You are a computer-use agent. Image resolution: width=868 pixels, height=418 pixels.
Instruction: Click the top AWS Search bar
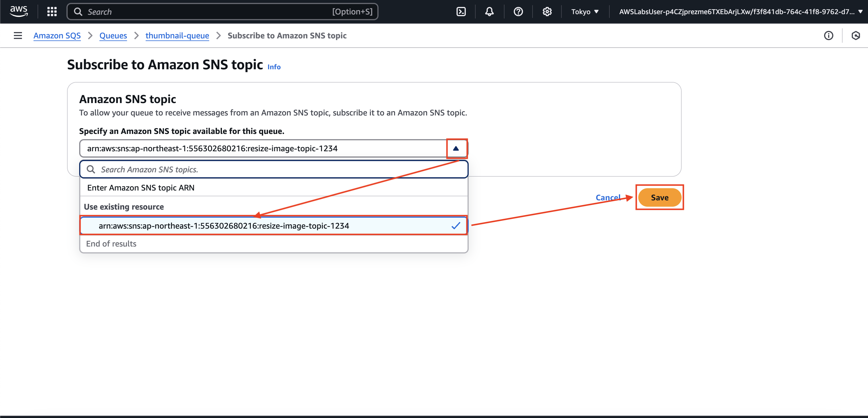(222, 12)
